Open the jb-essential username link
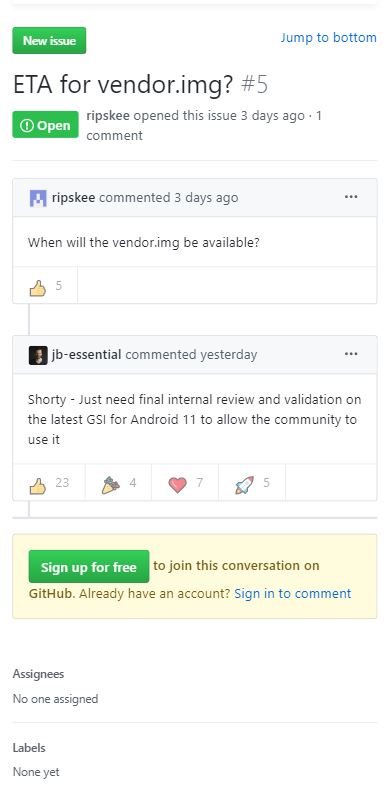 [x=86, y=355]
